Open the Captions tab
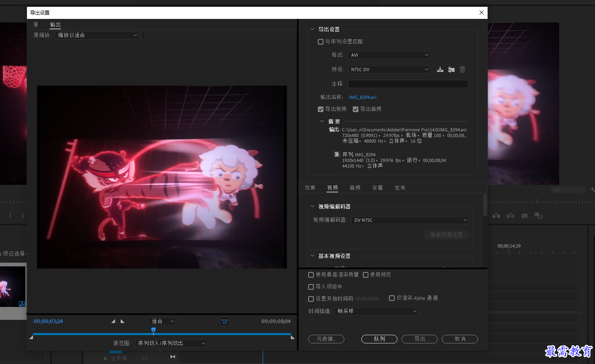Image resolution: width=595 pixels, height=364 pixels. coord(377,188)
